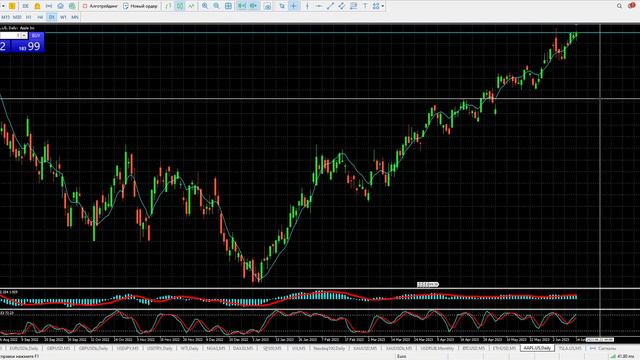640x360 pixels.
Task: Switch to the VIX,M5 chart tab
Action: (x=298, y=348)
